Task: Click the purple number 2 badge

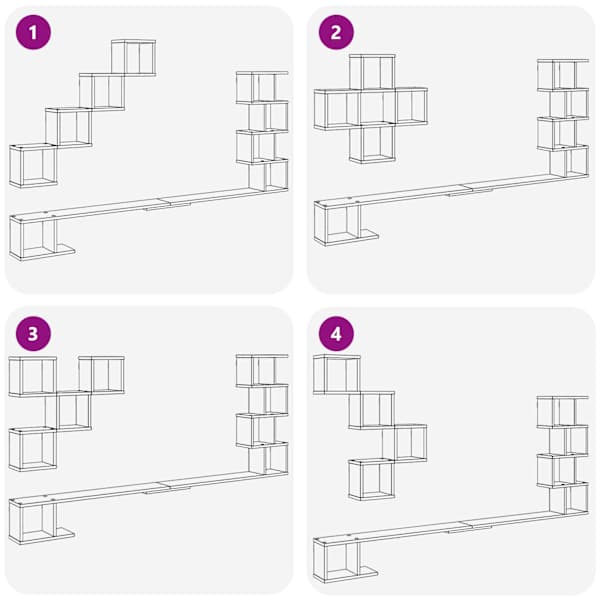Action: (x=336, y=32)
